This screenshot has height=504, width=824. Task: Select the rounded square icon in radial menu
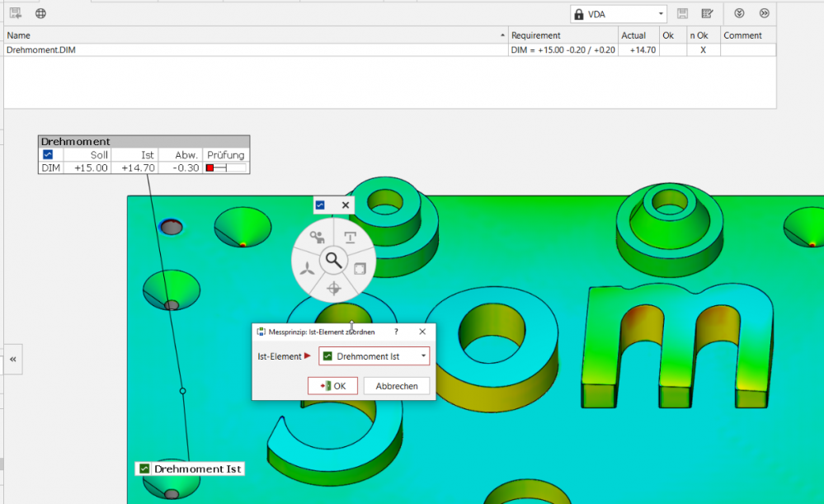pos(360,268)
